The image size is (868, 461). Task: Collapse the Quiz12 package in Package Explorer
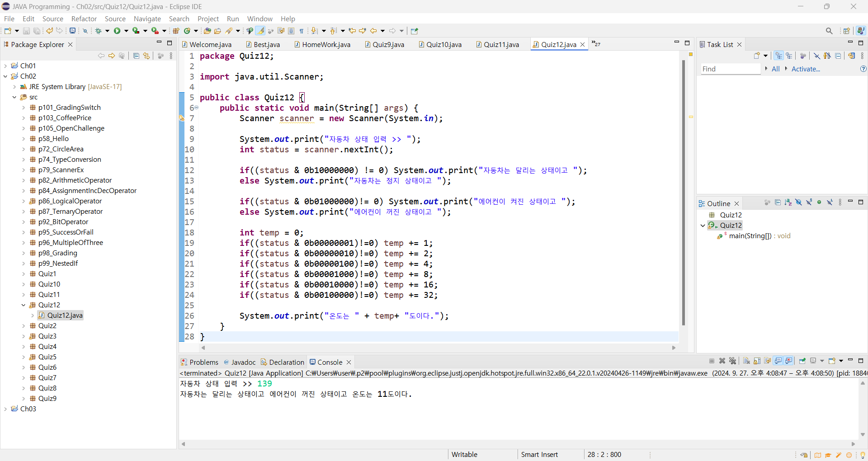pos(24,305)
